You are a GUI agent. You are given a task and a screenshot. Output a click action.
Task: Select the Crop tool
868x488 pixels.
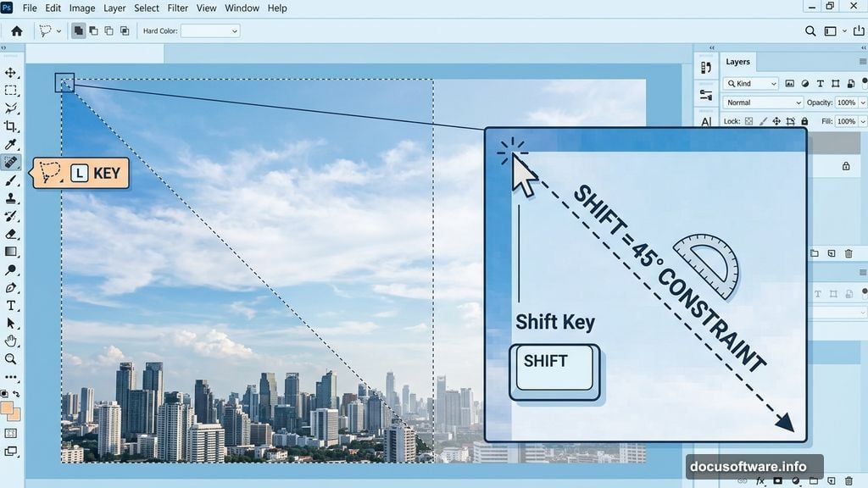(x=11, y=127)
